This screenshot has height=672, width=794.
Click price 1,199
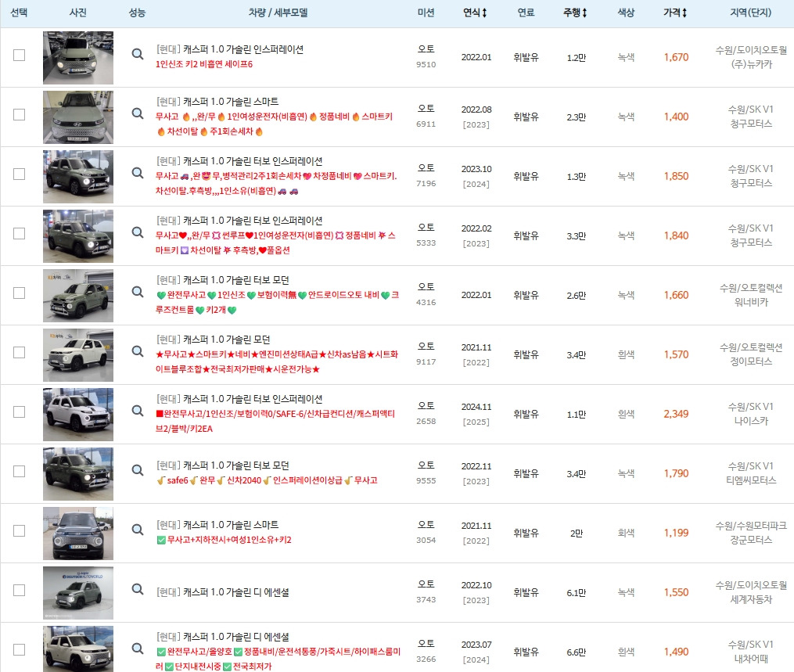676,533
